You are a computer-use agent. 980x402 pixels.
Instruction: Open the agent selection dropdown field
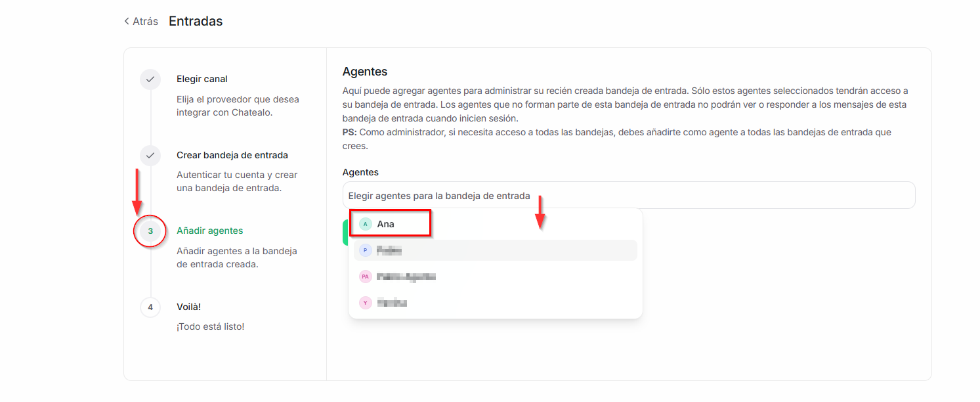(x=628, y=196)
